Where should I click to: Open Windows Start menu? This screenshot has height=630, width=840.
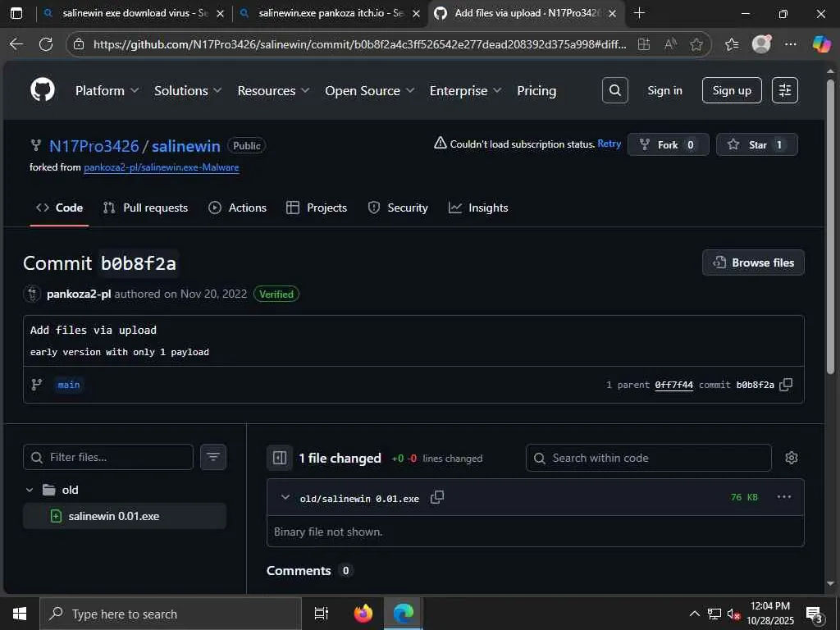20,614
